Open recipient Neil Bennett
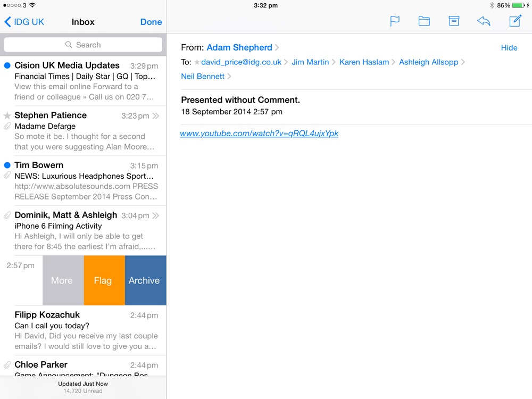The image size is (532, 399). 203,76
